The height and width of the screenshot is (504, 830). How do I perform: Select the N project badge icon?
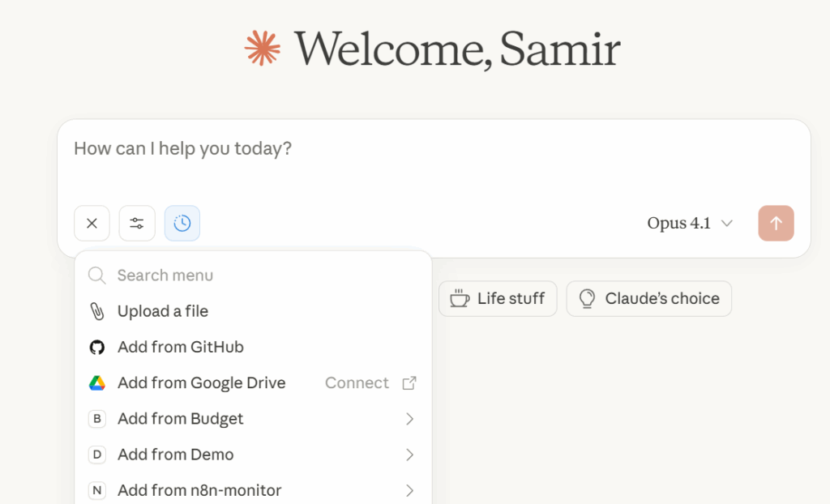97,490
